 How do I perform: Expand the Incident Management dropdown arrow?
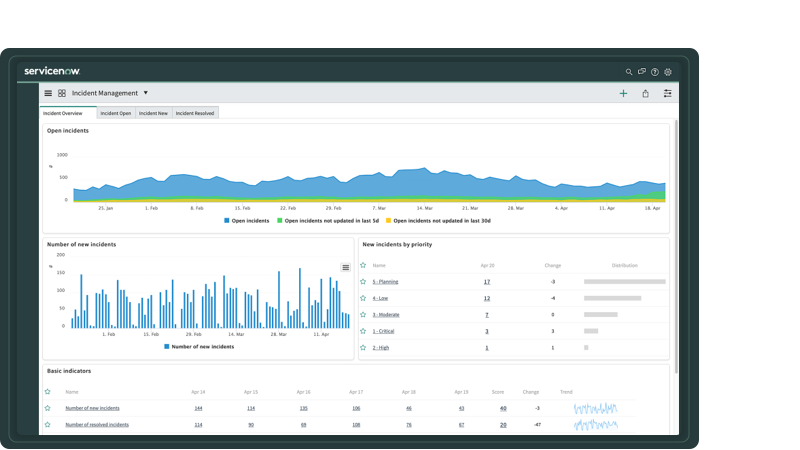[x=146, y=93]
